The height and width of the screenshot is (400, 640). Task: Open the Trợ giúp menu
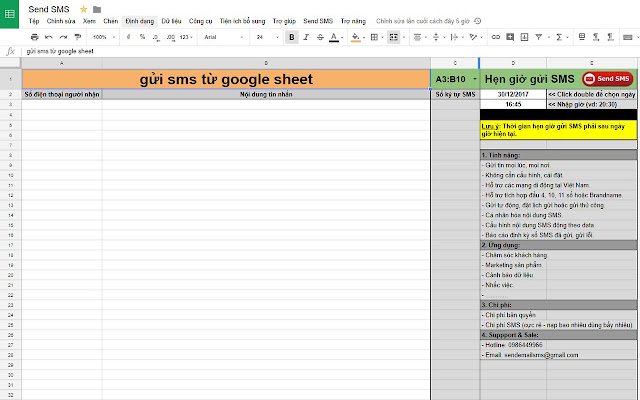point(284,21)
